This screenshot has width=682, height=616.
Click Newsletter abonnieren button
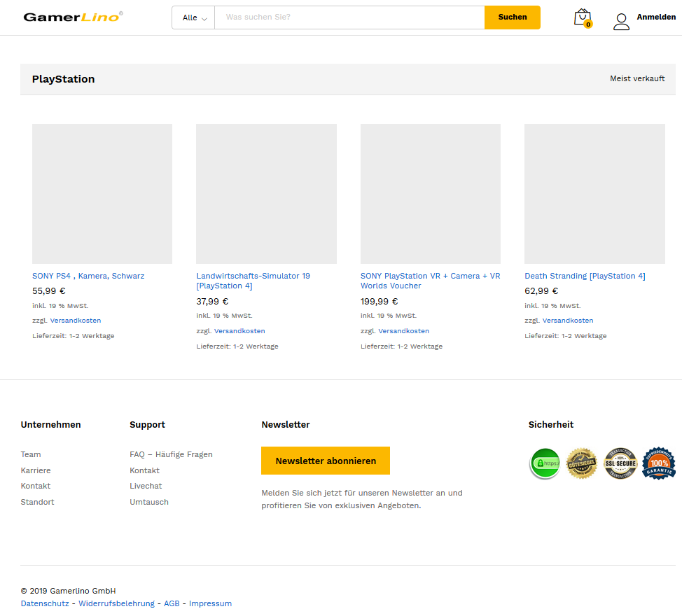click(x=326, y=461)
